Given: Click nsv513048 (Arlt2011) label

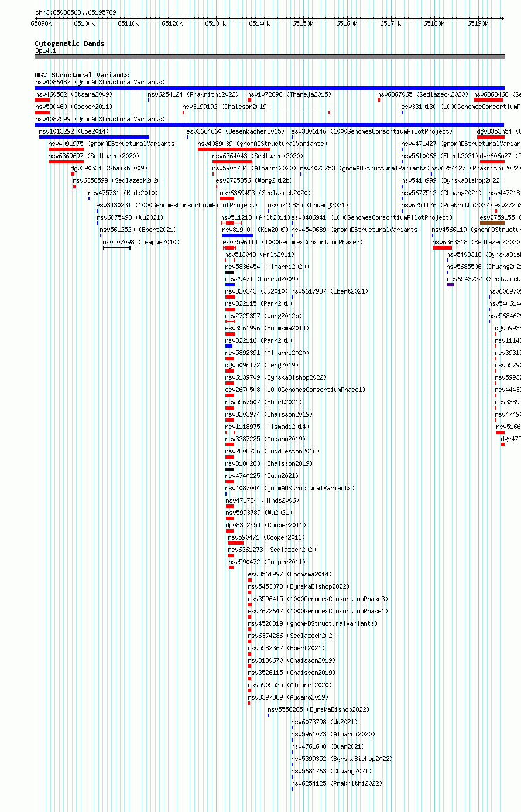Looking at the screenshot, I should point(260,254).
